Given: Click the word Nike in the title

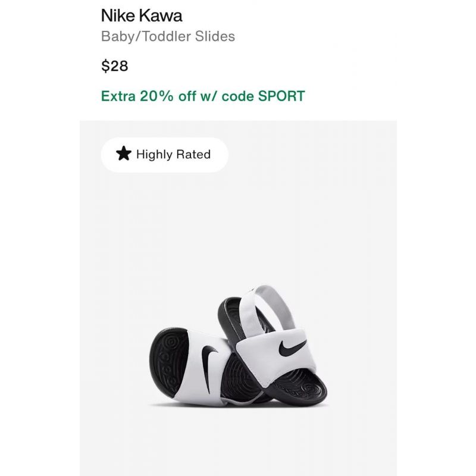Looking at the screenshot, I should [x=118, y=15].
